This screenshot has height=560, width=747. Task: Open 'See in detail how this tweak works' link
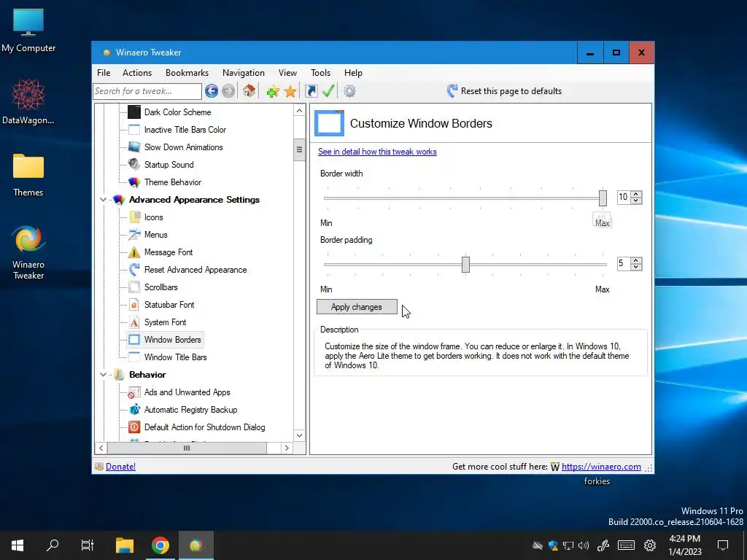click(377, 152)
